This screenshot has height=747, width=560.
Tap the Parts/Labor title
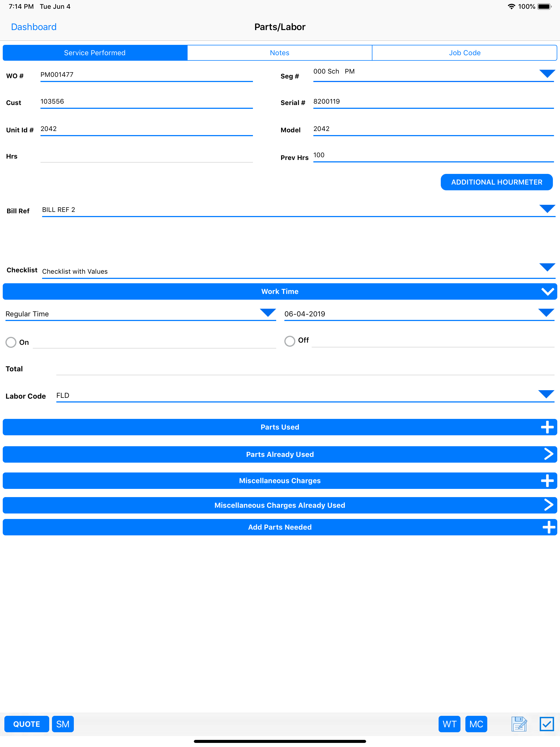[x=280, y=27]
